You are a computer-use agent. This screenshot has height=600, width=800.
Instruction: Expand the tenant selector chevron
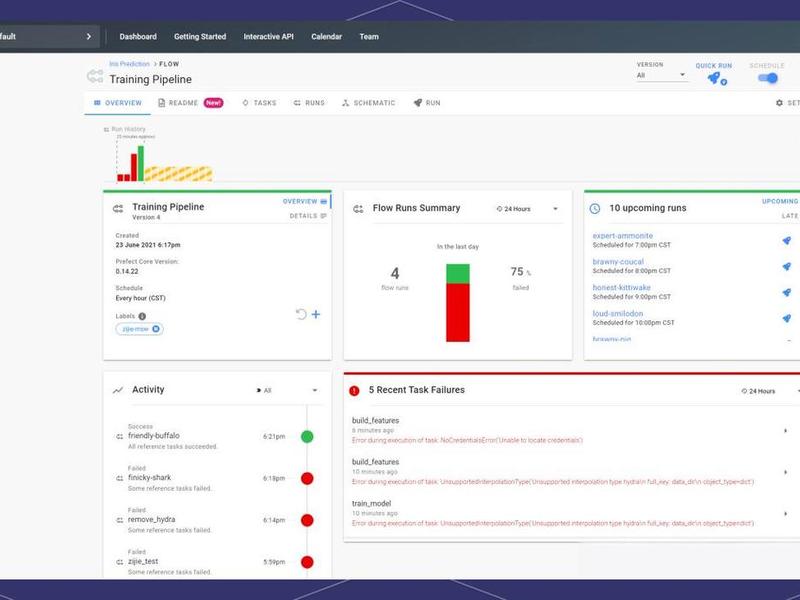coord(89,36)
